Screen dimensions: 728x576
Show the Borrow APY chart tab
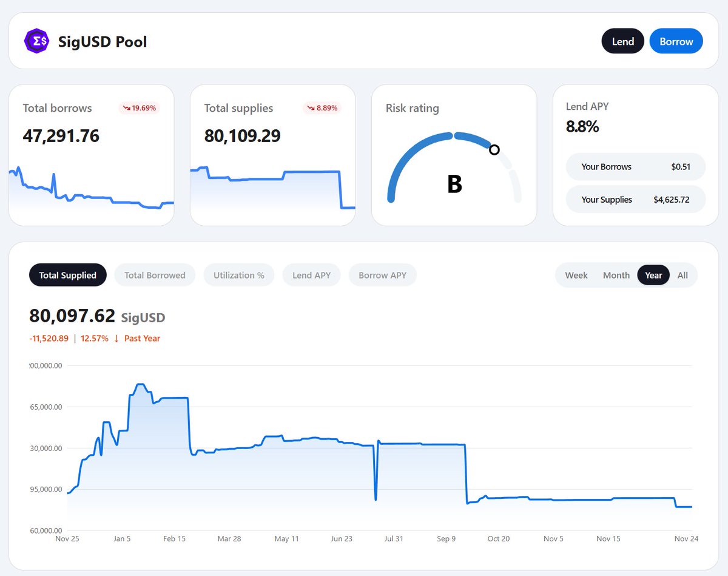pyautogui.click(x=382, y=275)
